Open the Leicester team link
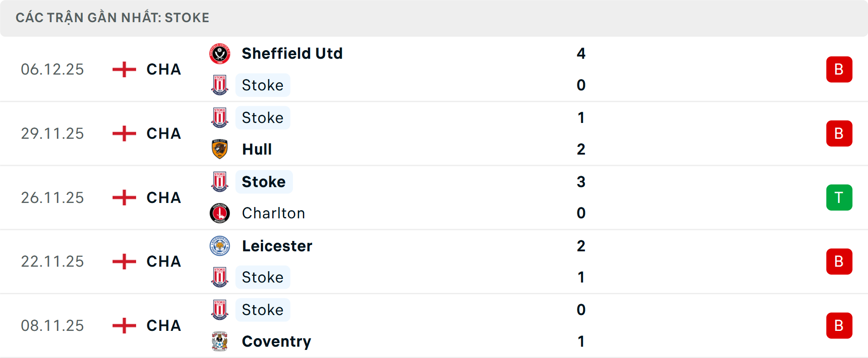This screenshot has width=868, height=358. [277, 246]
